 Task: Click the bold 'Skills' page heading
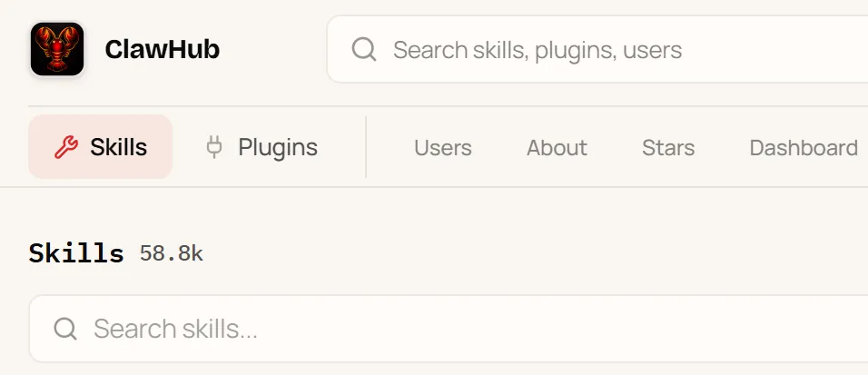pos(76,253)
